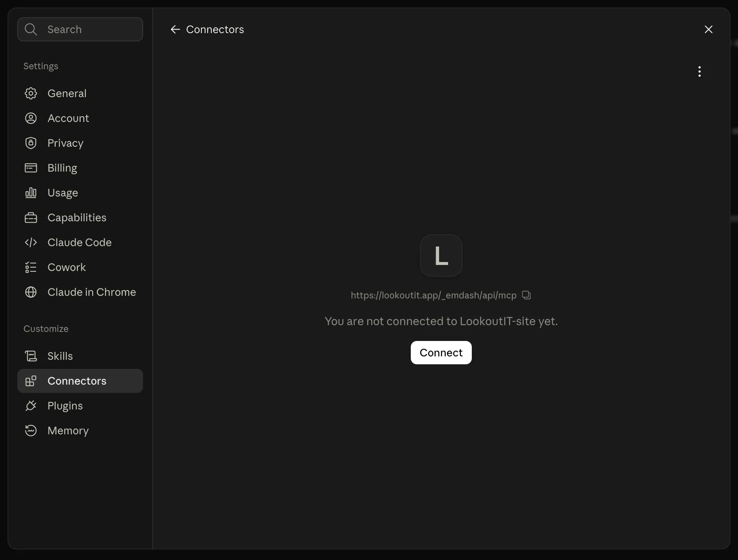Open Claude in Chrome settings
Screen dimensions: 738x560
[x=80, y=292]
